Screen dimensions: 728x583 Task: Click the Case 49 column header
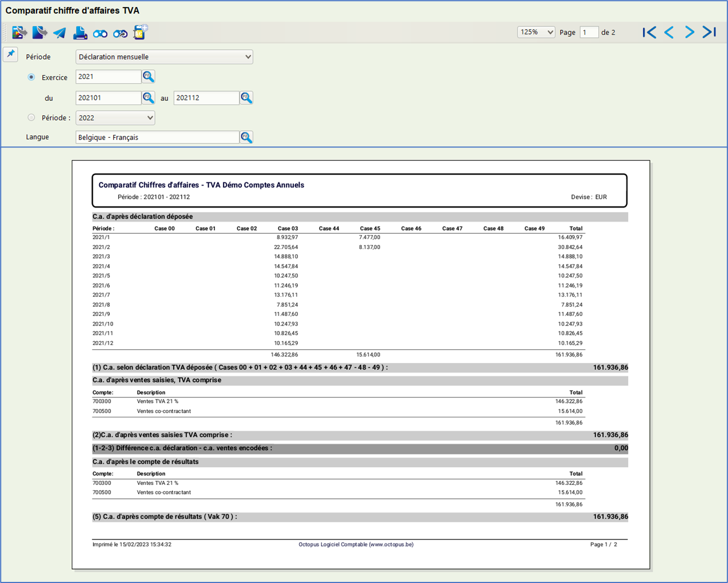(534, 228)
